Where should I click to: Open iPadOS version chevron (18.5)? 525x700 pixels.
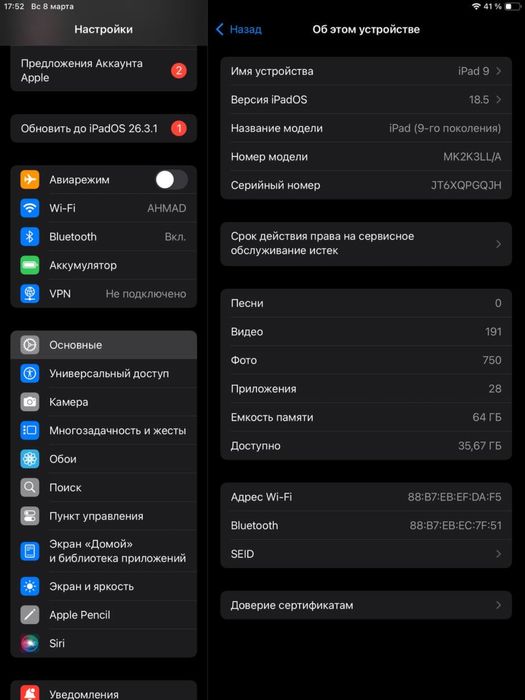pyautogui.click(x=498, y=100)
